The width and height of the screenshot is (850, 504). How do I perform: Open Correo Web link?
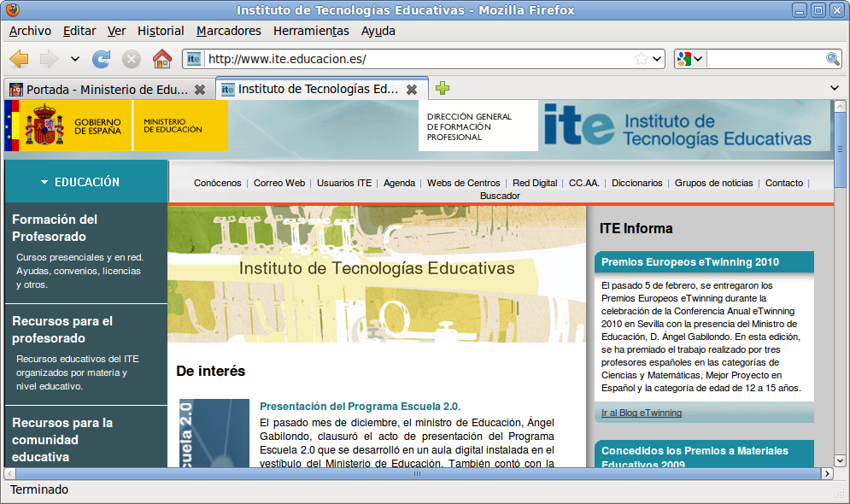point(279,183)
